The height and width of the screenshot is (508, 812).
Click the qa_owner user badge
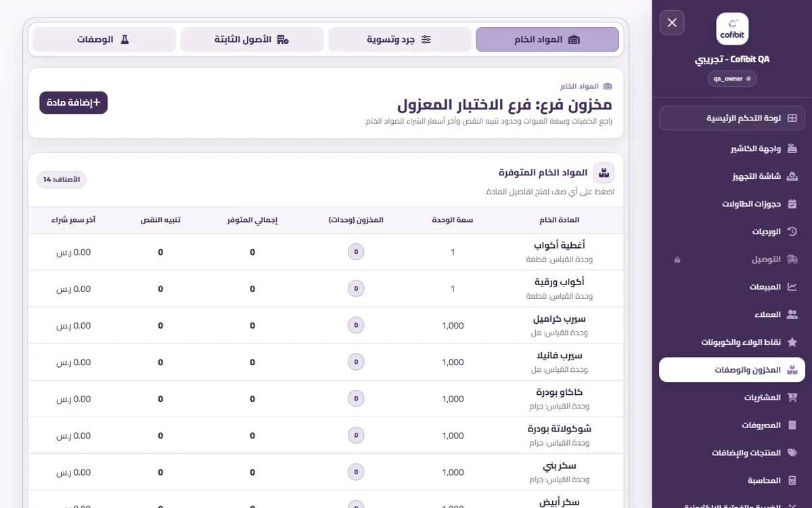[x=732, y=79]
